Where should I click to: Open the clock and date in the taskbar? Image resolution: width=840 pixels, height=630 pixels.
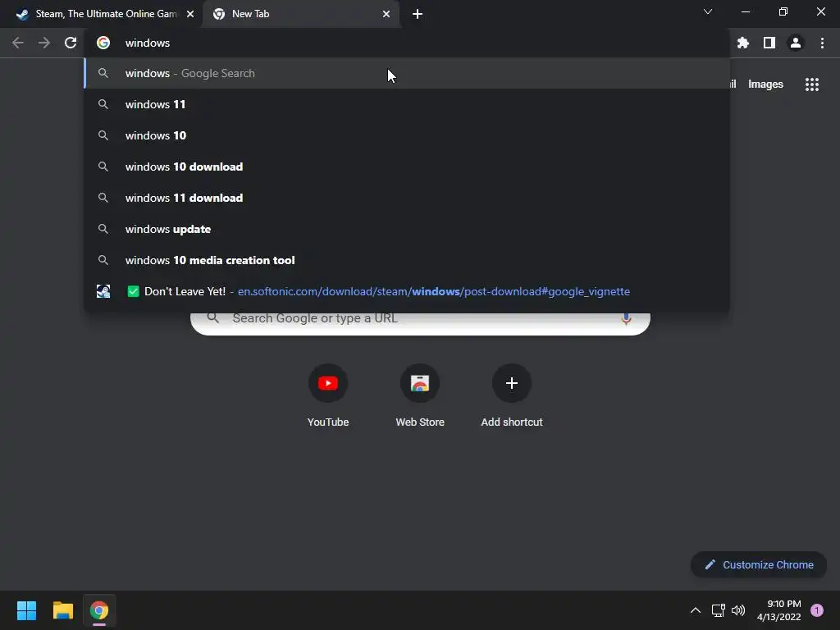coord(778,610)
